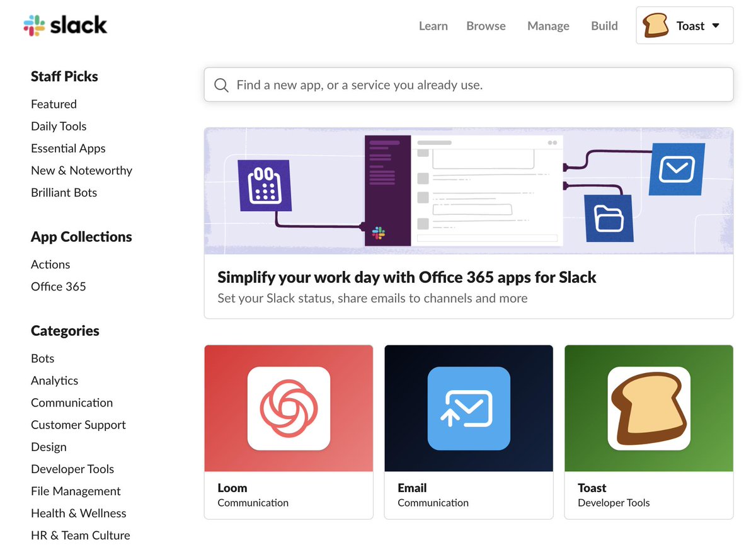The height and width of the screenshot is (545, 756).
Task: Open the Loom app icon
Action: [x=289, y=408]
